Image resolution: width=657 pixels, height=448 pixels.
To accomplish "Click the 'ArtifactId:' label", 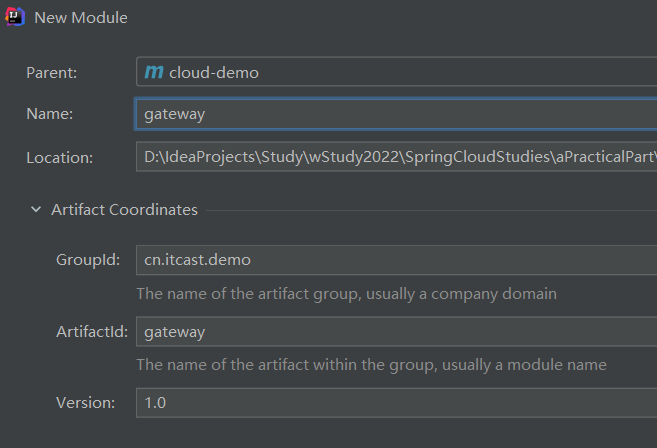I will 92,332.
